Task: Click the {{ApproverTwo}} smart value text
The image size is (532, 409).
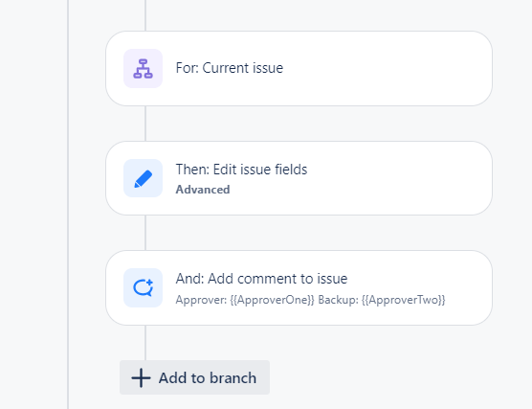Action: [404, 300]
